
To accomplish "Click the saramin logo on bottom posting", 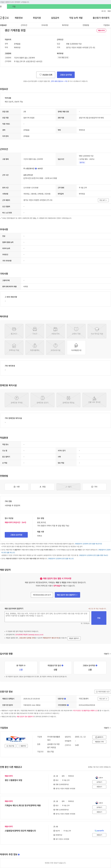I will coord(99,831).
